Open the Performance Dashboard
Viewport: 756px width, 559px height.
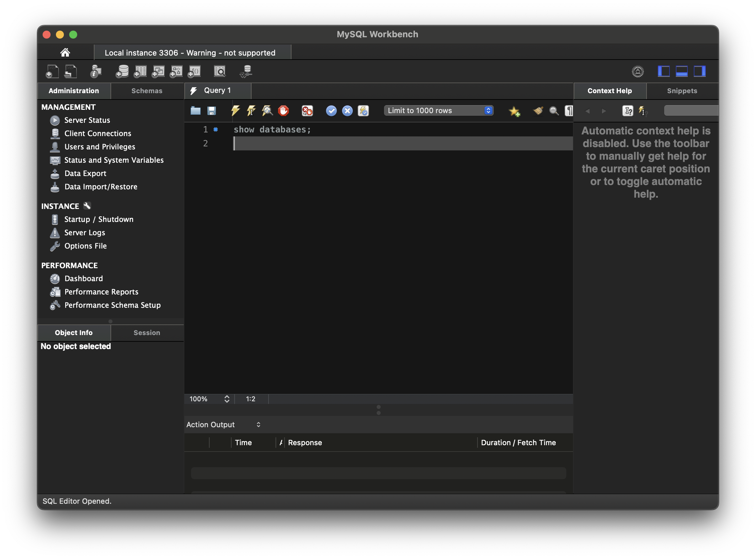point(83,279)
